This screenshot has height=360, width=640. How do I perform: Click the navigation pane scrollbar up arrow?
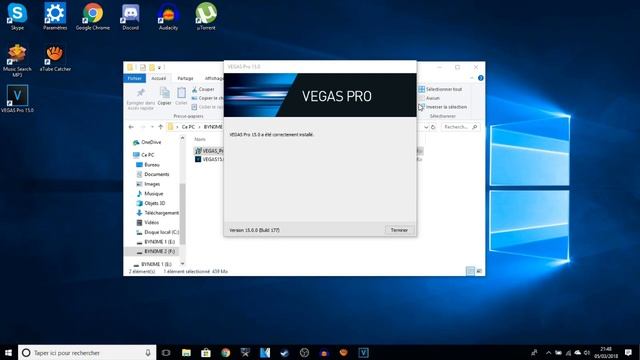point(182,138)
